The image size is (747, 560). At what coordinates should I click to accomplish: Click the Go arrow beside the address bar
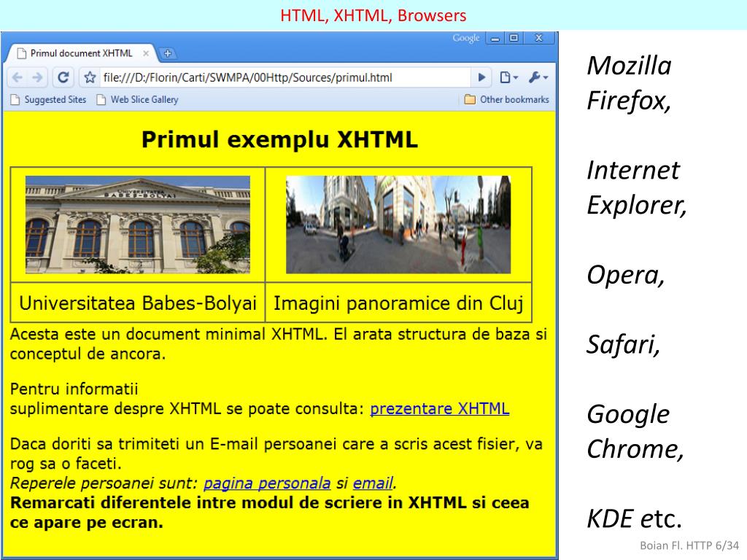click(x=481, y=77)
